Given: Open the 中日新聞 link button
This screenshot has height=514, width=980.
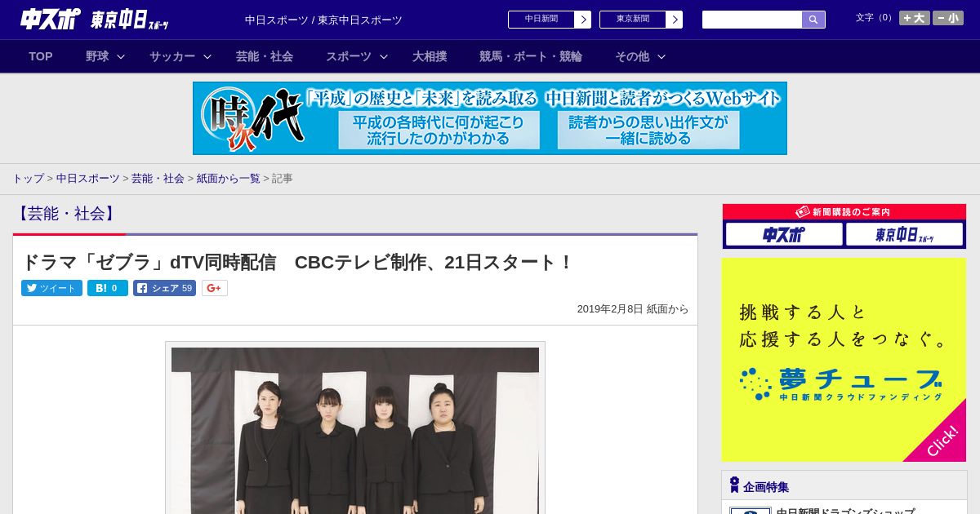Looking at the screenshot, I should (x=541, y=20).
